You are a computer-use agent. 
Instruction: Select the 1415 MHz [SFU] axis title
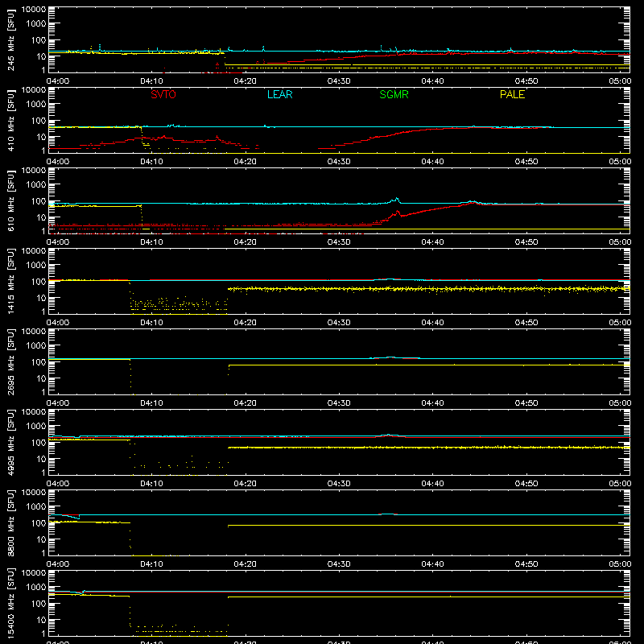point(11,282)
